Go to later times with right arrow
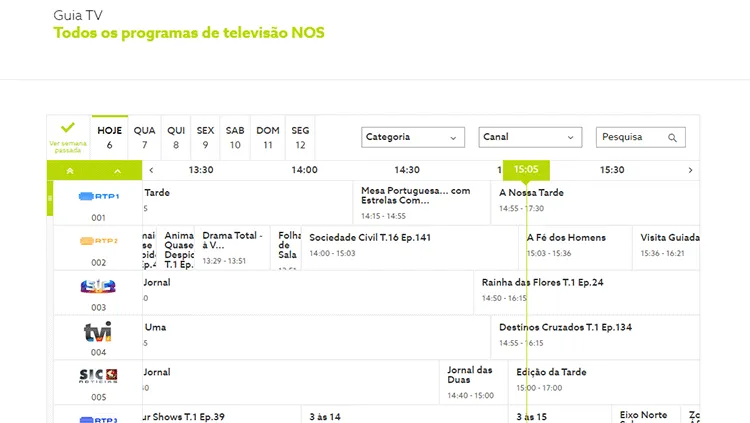The height and width of the screenshot is (423, 750). [x=690, y=170]
